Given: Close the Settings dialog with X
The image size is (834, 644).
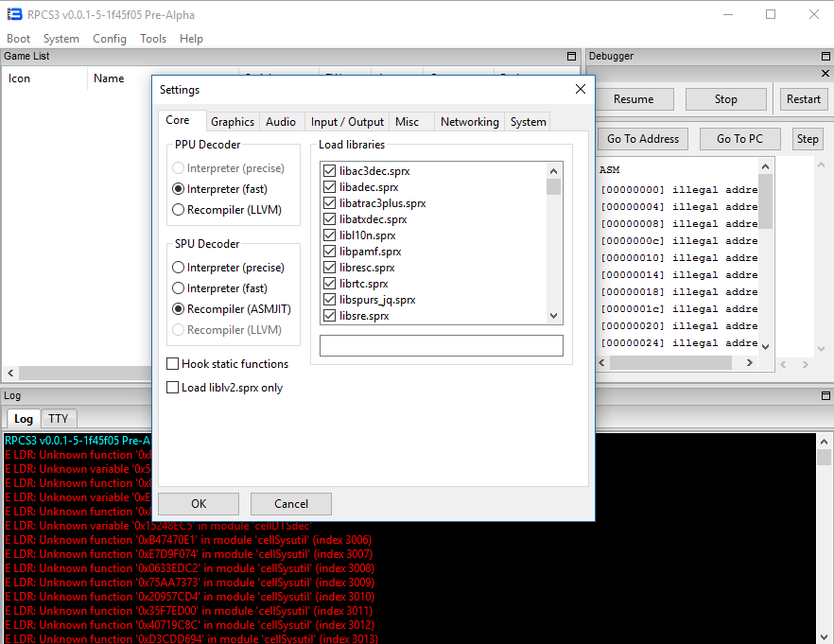Looking at the screenshot, I should (581, 89).
